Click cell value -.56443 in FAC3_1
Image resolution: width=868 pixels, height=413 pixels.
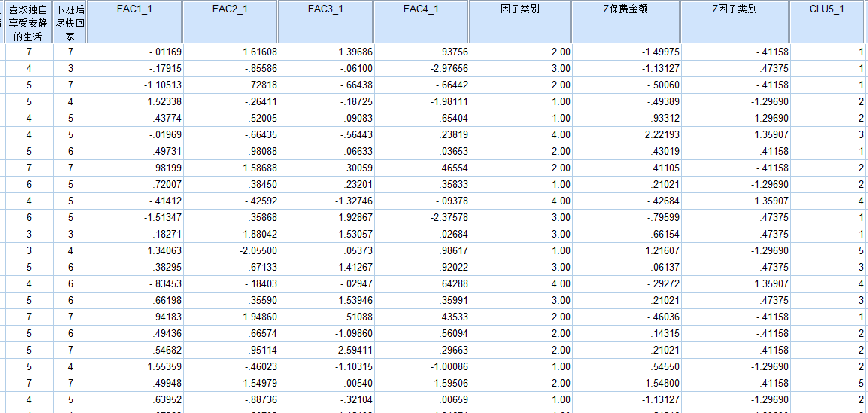tap(326, 135)
